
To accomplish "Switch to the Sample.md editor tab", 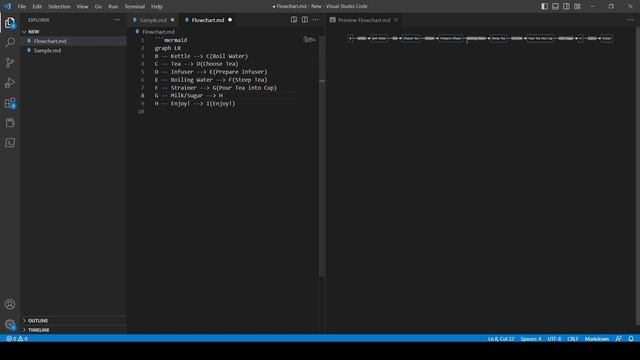I will pyautogui.click(x=153, y=20).
